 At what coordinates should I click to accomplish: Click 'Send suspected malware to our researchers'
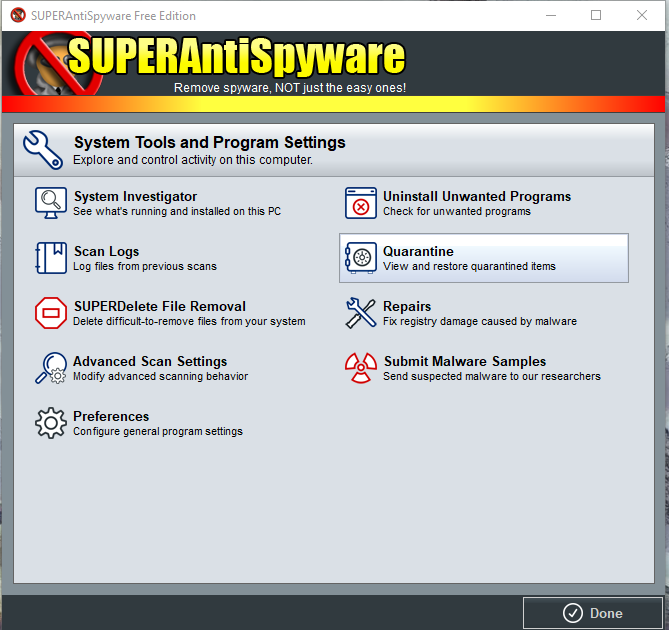(492, 376)
